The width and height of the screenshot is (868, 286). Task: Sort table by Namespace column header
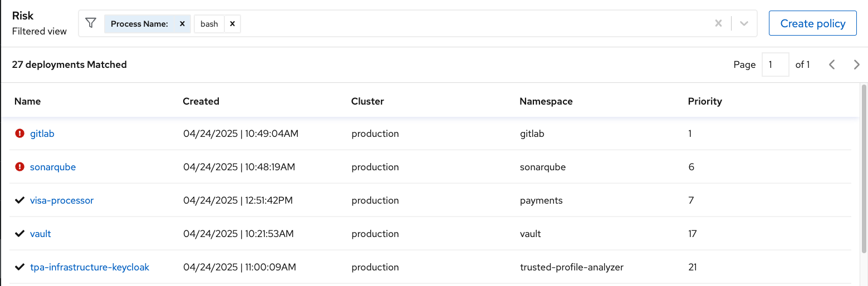pyautogui.click(x=546, y=101)
